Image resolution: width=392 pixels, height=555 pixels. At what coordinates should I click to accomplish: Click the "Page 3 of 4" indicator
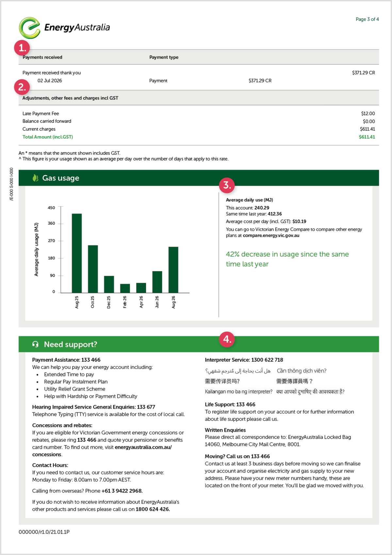click(x=367, y=19)
